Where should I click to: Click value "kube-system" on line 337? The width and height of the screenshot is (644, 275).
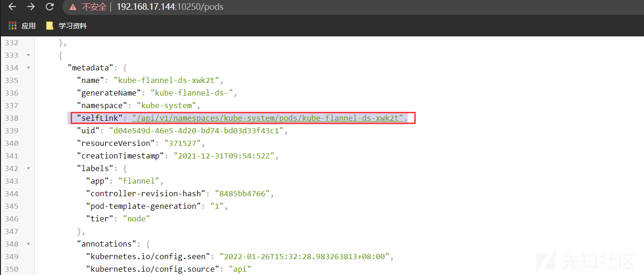(166, 105)
